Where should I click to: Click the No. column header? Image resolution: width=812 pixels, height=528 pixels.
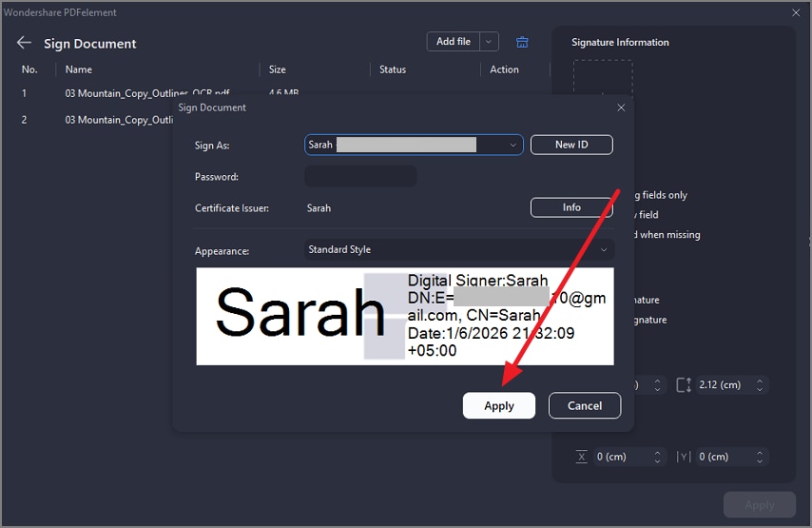pyautogui.click(x=29, y=69)
